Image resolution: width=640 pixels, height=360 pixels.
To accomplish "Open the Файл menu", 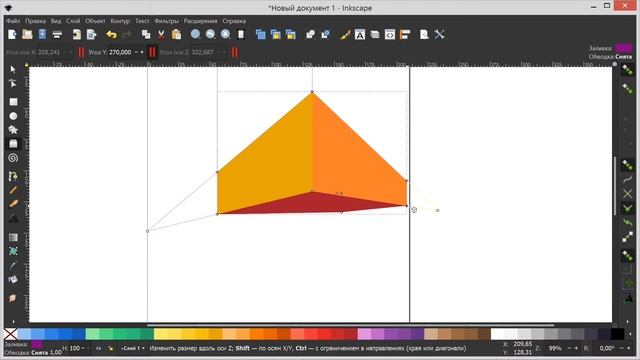I will click(13, 21).
